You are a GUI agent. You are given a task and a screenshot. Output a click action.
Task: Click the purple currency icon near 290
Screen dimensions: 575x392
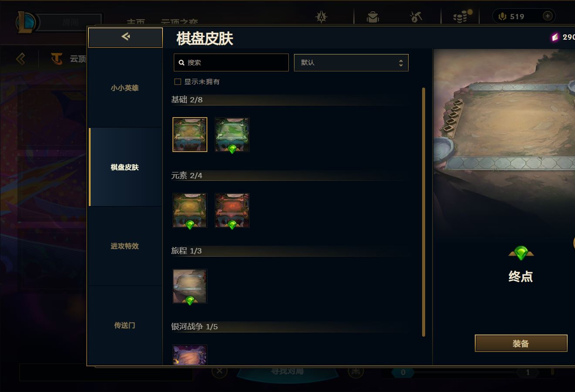(555, 37)
